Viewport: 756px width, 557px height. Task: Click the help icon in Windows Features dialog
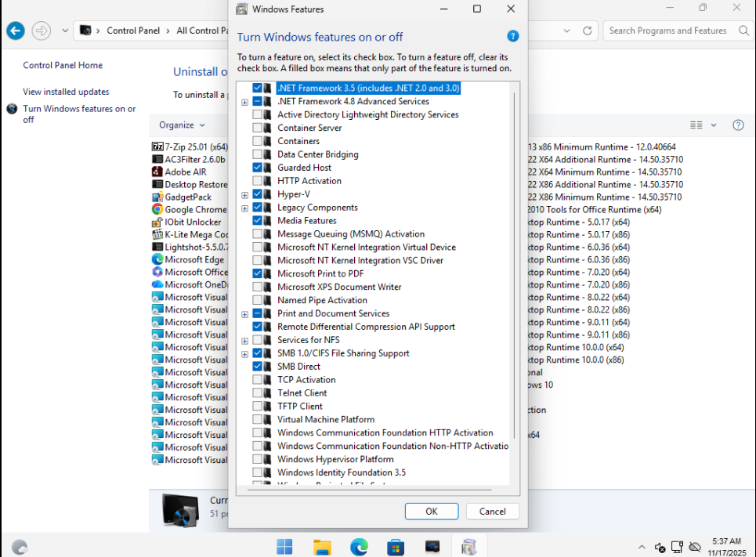click(x=512, y=37)
